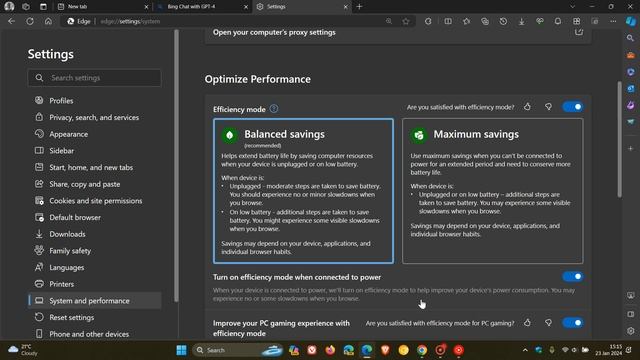This screenshot has height=360, width=640.
Task: Open the Workspaces button
Action: pos(26,7)
